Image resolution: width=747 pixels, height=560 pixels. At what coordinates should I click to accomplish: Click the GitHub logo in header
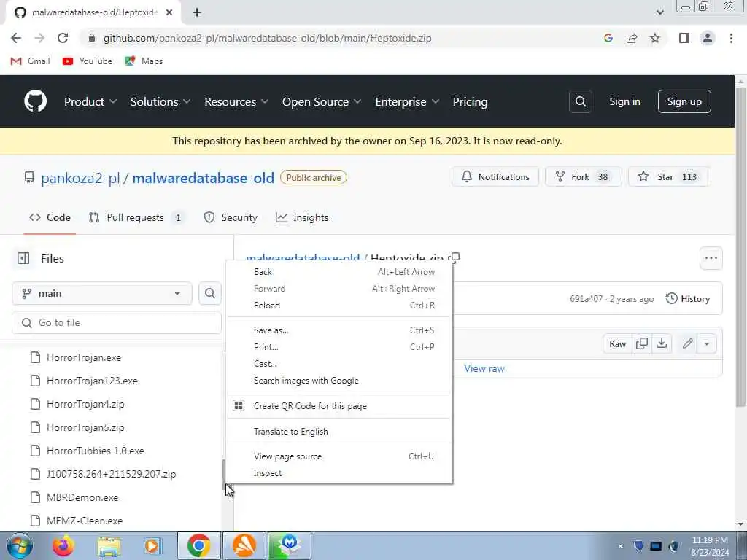coord(35,101)
